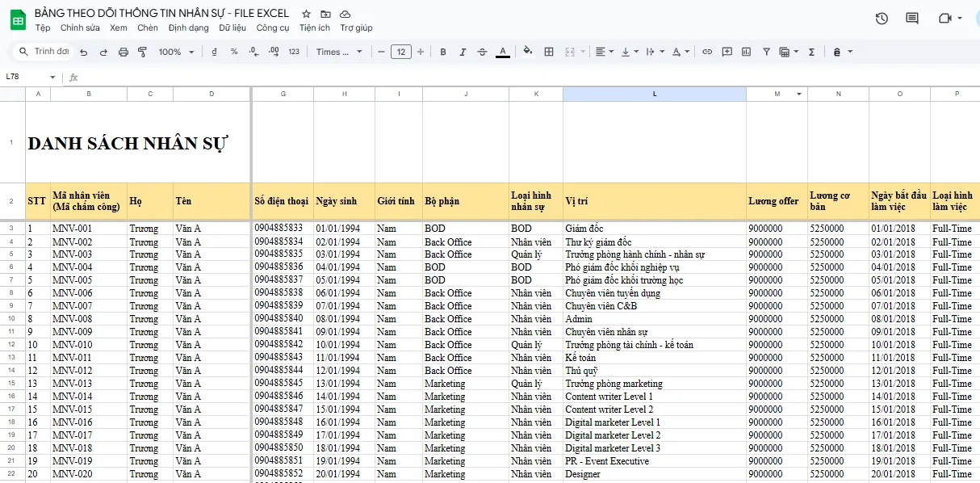The image size is (980, 483).
Task: Open the column M header dropdown arrow
Action: 800,94
